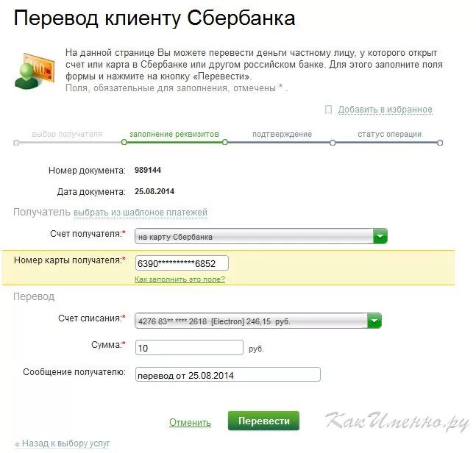Click the Номер документа label
476x453 pixels.
(x=87, y=171)
